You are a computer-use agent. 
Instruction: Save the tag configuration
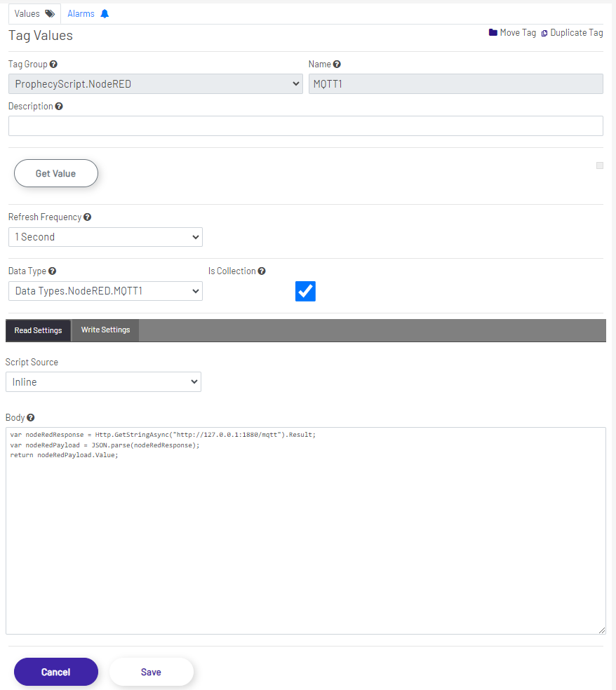151,671
